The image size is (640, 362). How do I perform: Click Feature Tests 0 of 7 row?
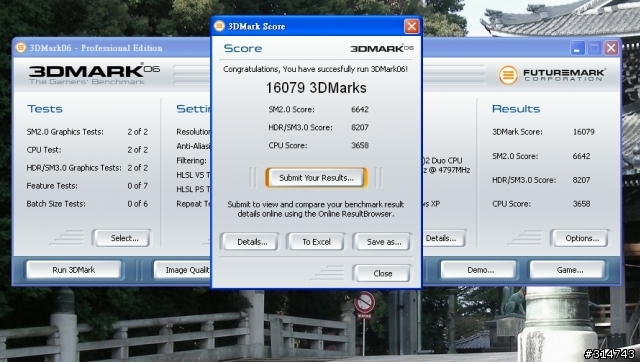click(87, 186)
